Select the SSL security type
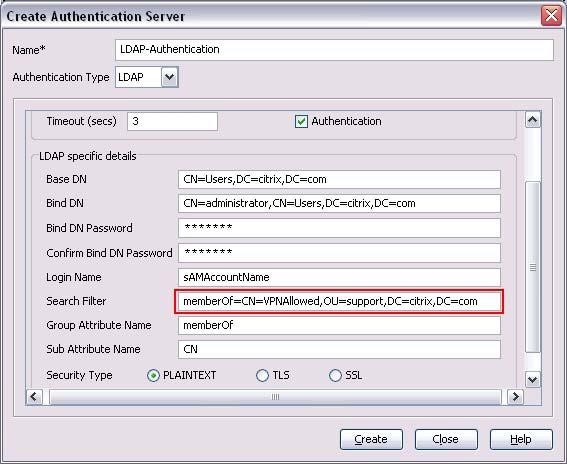 pos(335,376)
